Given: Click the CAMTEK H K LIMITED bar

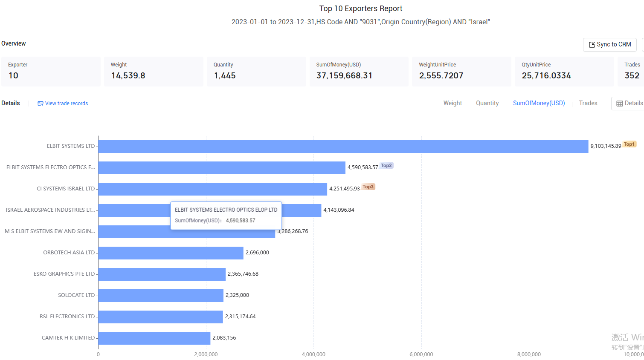Looking at the screenshot, I should 154,338.
